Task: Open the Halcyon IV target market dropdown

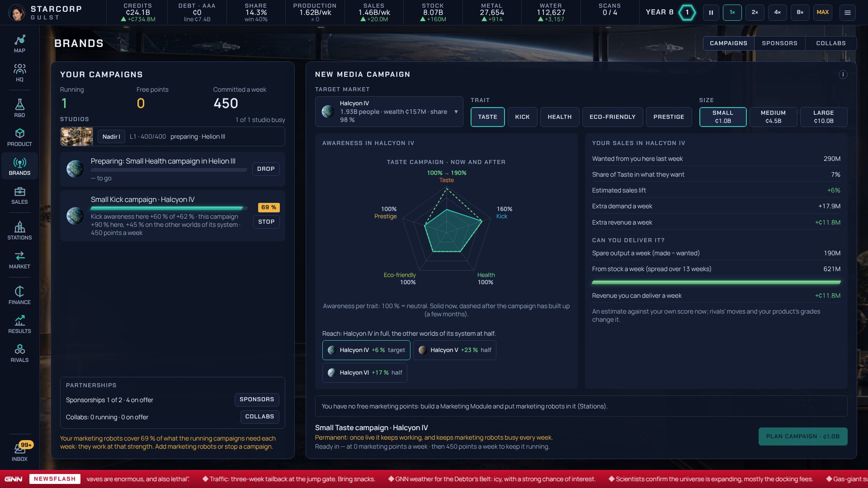Action: click(389, 112)
